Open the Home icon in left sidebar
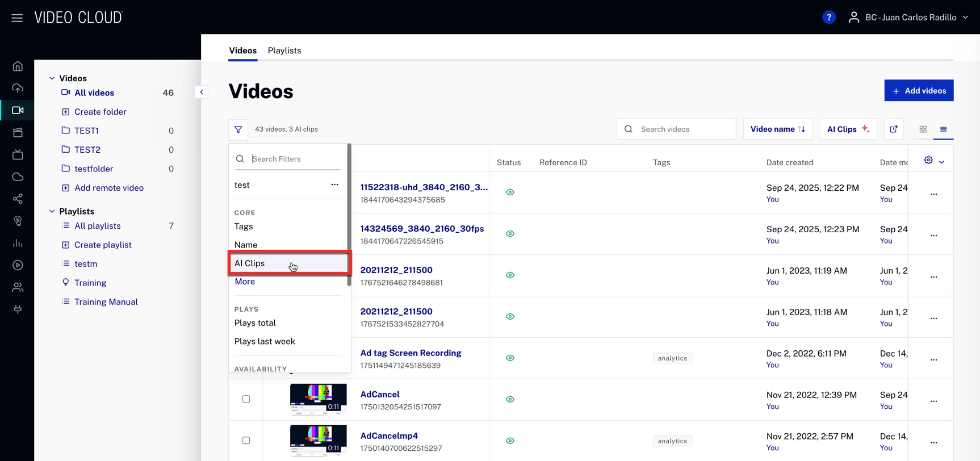 pos(18,66)
